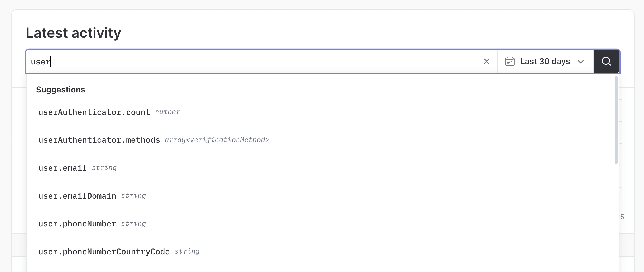Screen dimensions: 644x272
Task: Choose userAuthenticator.count from suggestions
Action: pyautogui.click(x=94, y=112)
